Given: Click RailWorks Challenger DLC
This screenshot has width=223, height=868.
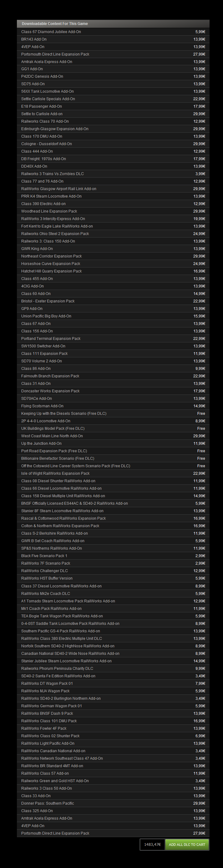Looking at the screenshot, I should [x=113, y=571].
